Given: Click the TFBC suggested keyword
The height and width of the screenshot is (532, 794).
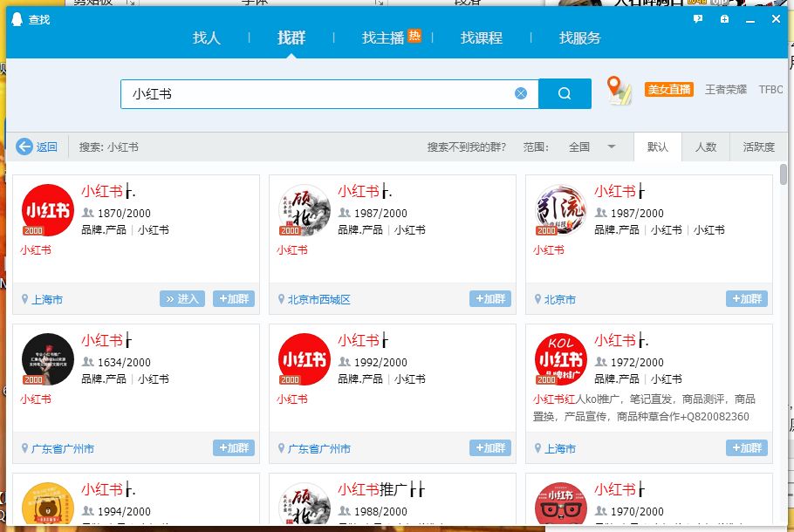Looking at the screenshot, I should [770, 90].
